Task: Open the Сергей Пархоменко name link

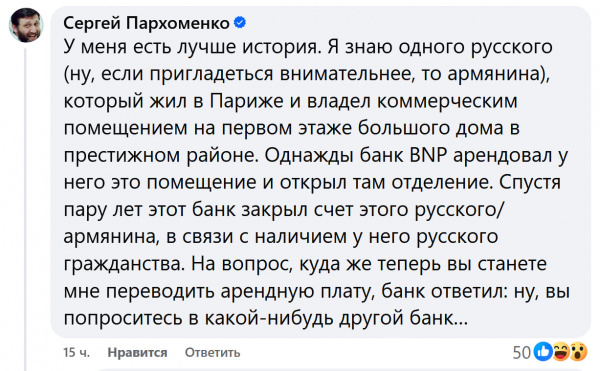Action: tap(147, 23)
